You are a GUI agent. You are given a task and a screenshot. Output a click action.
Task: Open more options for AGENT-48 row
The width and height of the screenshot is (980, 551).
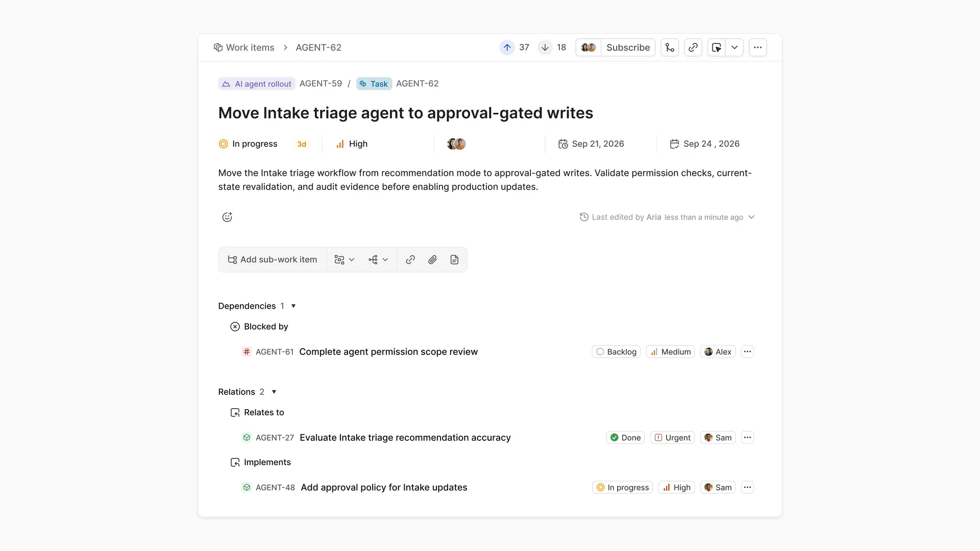coord(747,488)
